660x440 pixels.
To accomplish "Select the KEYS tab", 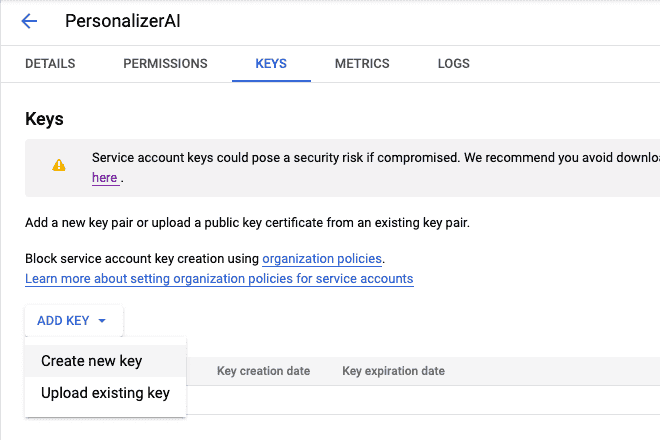I will pyautogui.click(x=271, y=64).
